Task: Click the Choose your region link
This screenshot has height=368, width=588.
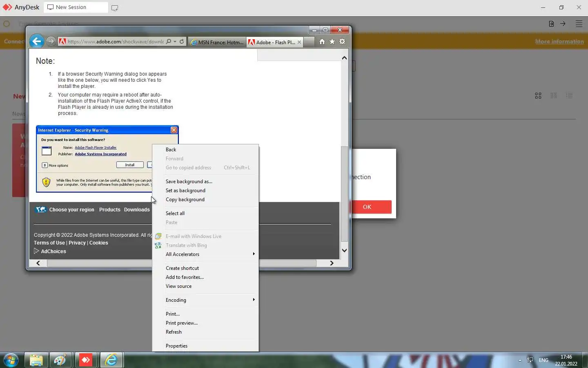Action: pyautogui.click(x=72, y=210)
